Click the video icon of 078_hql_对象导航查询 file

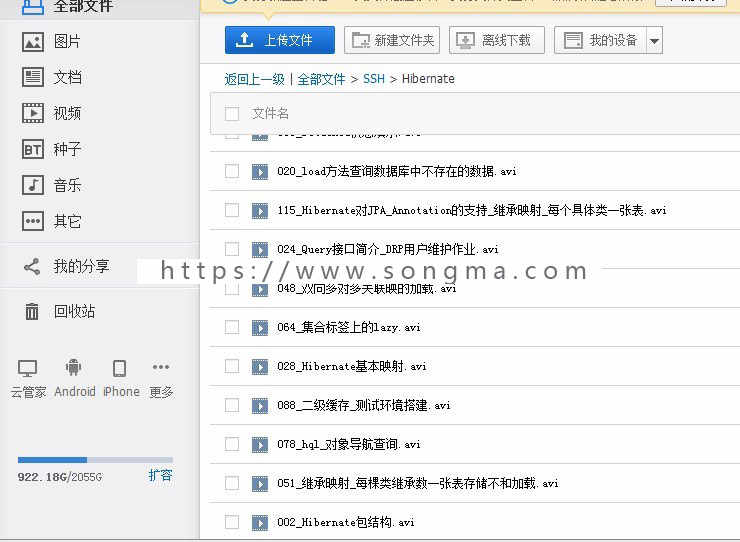coord(260,444)
